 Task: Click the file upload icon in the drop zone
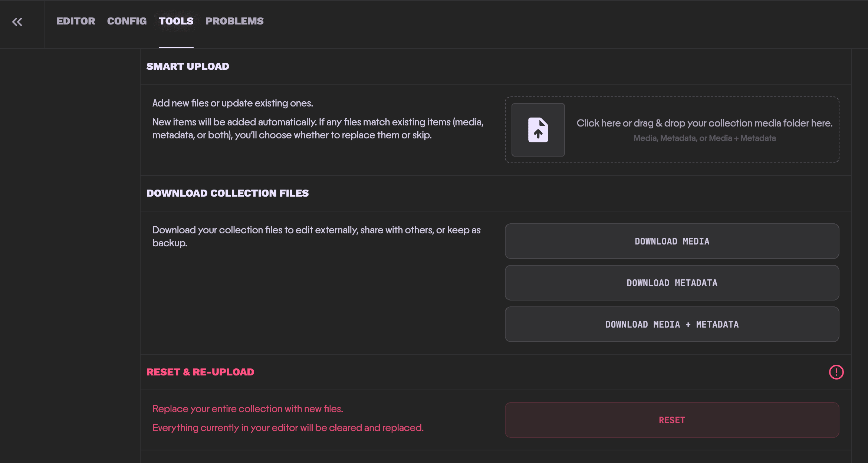click(537, 129)
